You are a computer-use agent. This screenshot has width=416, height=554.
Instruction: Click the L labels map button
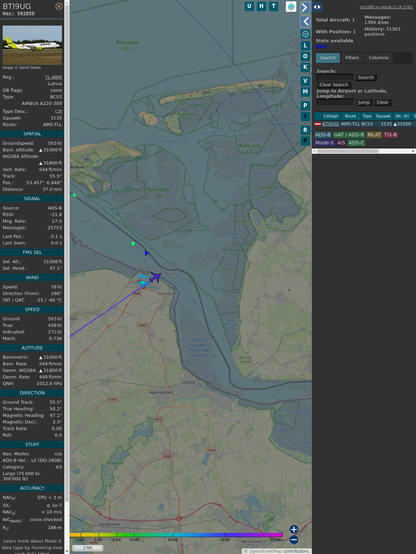pos(305,46)
